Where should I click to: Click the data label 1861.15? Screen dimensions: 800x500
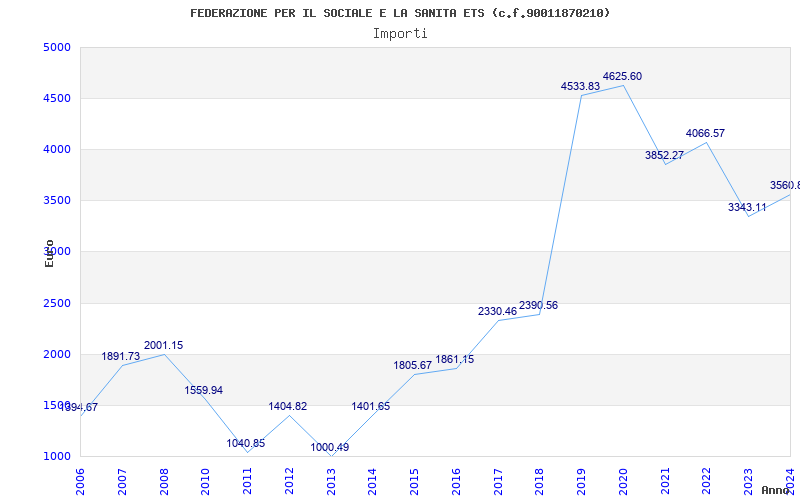pyautogui.click(x=455, y=359)
